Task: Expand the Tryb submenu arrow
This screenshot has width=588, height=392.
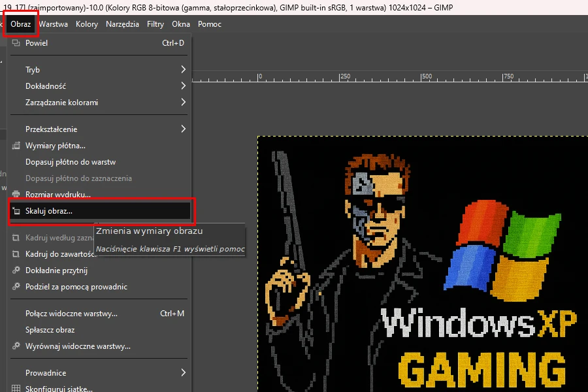Action: coord(183,69)
